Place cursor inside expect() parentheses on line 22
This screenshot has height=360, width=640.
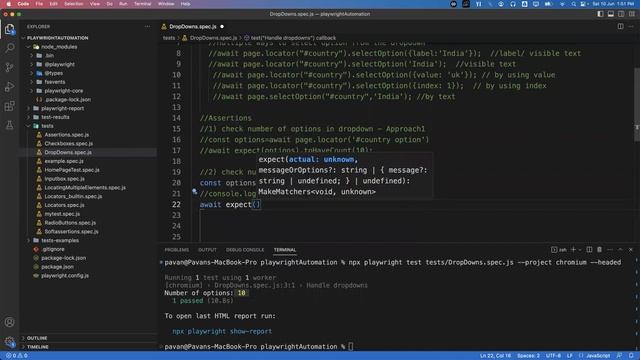click(256, 204)
